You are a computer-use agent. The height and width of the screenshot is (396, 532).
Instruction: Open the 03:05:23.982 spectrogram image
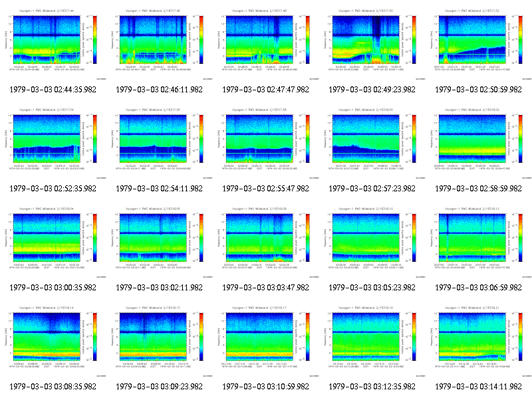tap(372, 241)
